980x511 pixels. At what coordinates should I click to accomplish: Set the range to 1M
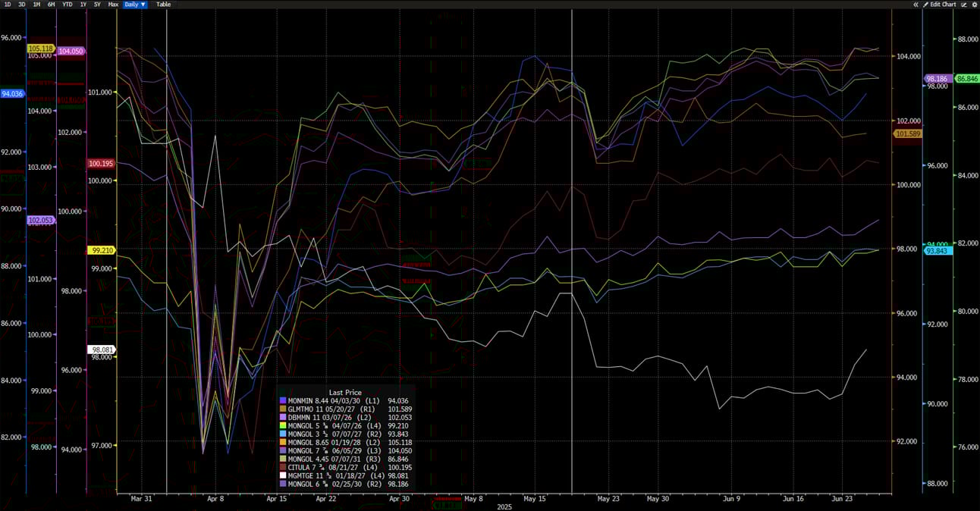[36, 5]
